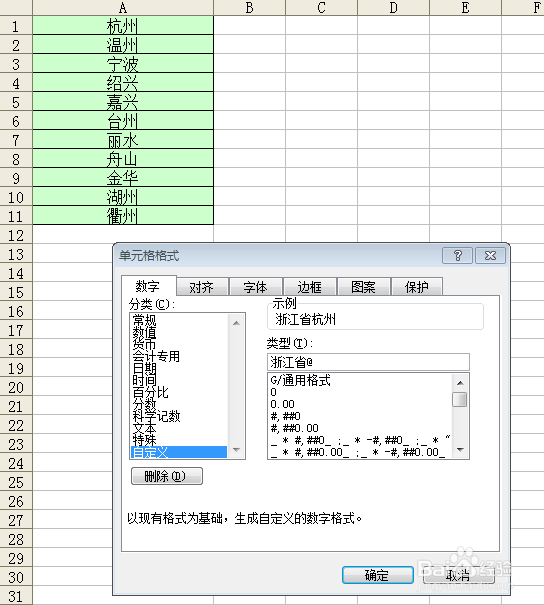Select column C header
The image size is (544, 605).
point(321,8)
